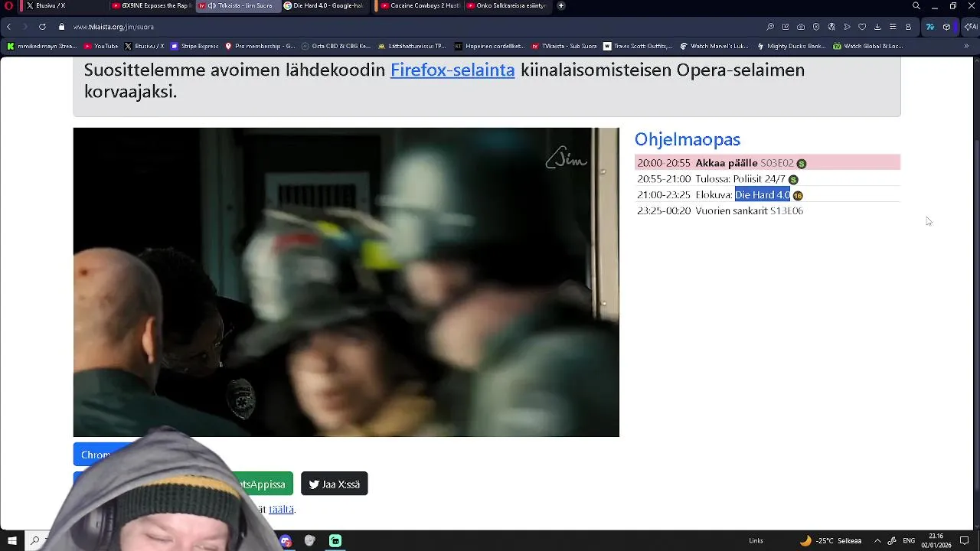Image resolution: width=980 pixels, height=551 pixels.
Task: Select the Tulossa: Poliisit 24/7 program row
Action: pos(767,179)
